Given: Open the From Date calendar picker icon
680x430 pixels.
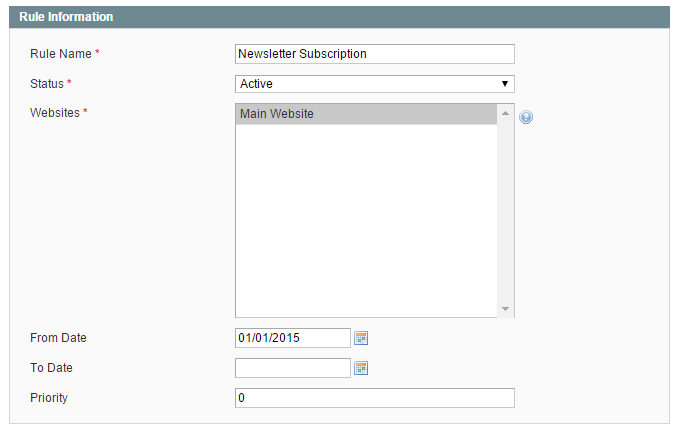Looking at the screenshot, I should 361,338.
